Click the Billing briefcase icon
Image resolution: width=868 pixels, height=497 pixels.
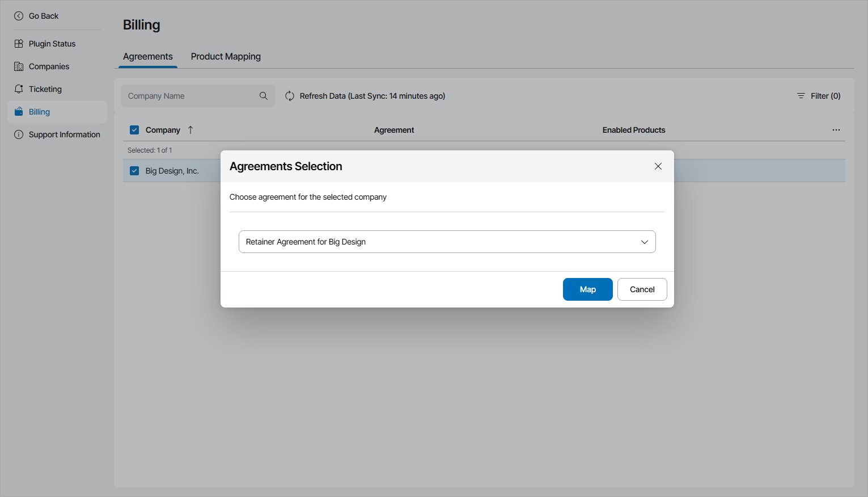[x=19, y=111]
